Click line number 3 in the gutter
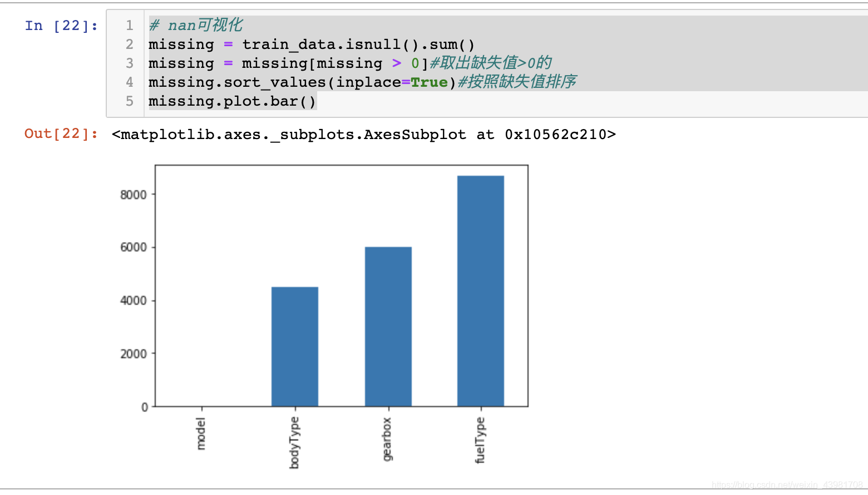The height and width of the screenshot is (495, 868). 130,63
